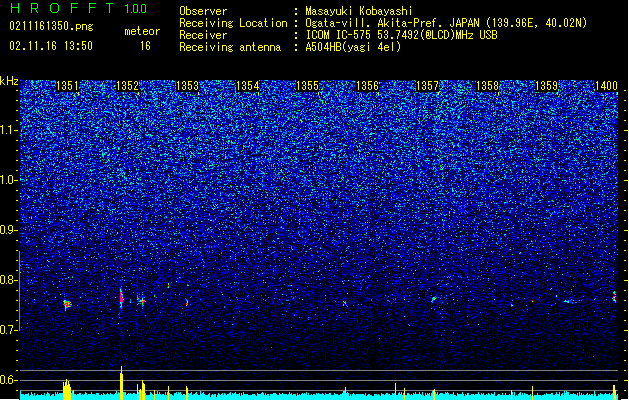Image resolution: width=629 pixels, height=400 pixels.
Task: Click the echo near 1357
Action: [x=433, y=299]
